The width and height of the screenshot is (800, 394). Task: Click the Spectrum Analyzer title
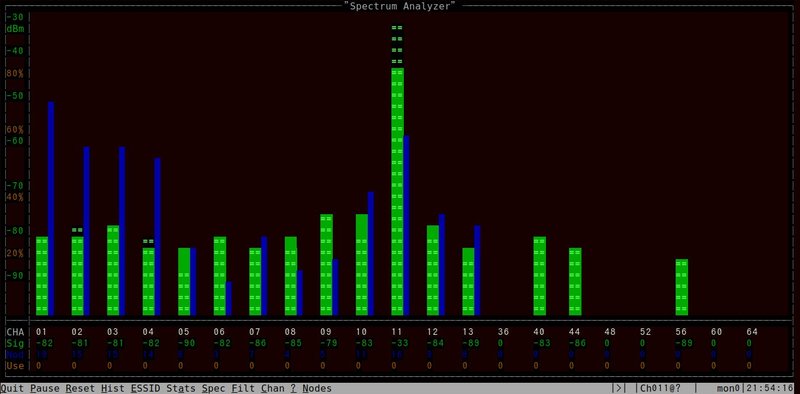coord(400,6)
